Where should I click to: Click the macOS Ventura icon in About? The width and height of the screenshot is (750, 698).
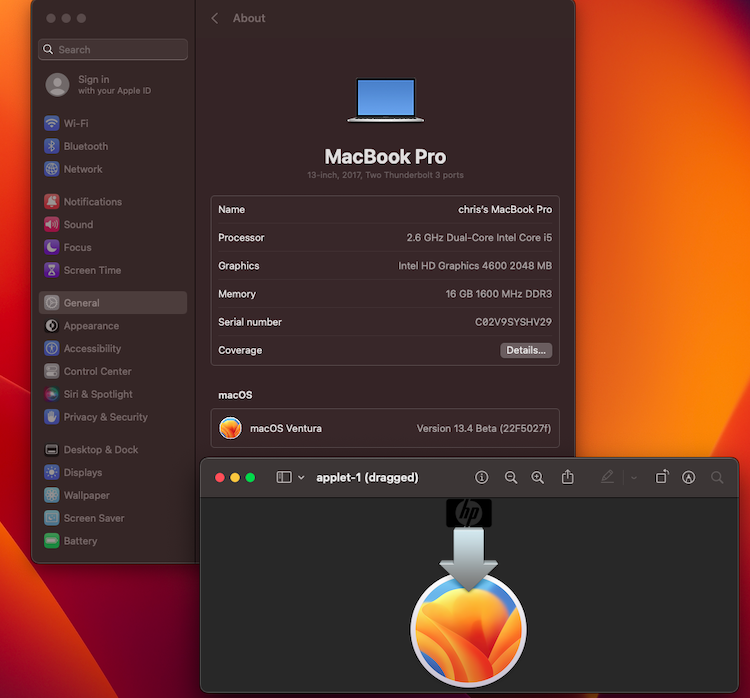click(230, 428)
